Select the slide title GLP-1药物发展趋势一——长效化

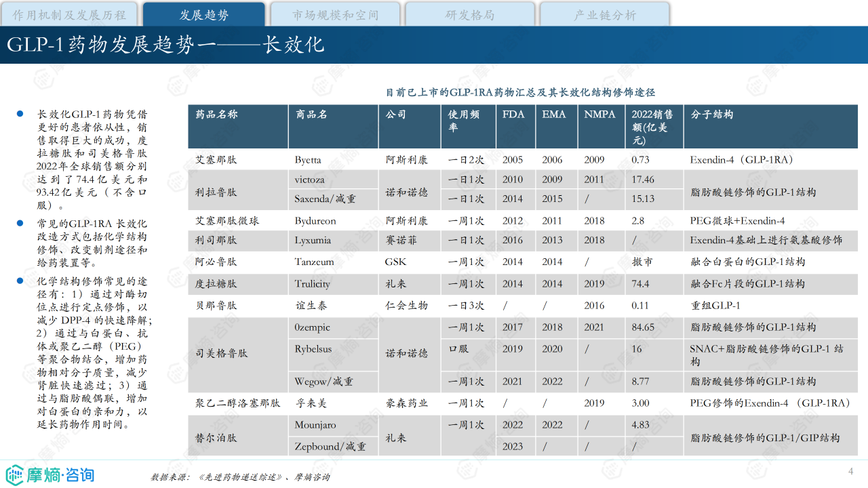pos(165,45)
